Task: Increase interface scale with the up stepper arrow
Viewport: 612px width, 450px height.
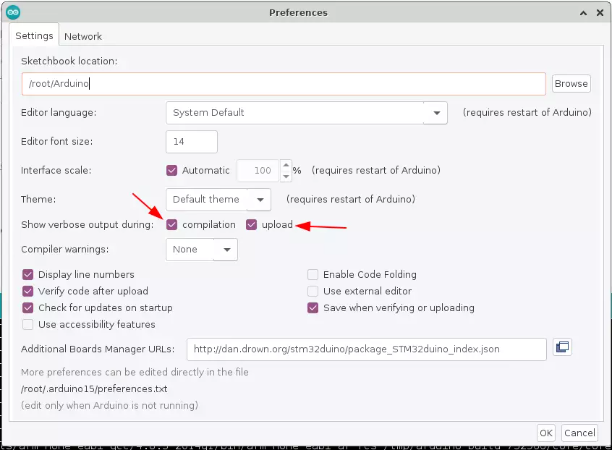Action: point(286,165)
